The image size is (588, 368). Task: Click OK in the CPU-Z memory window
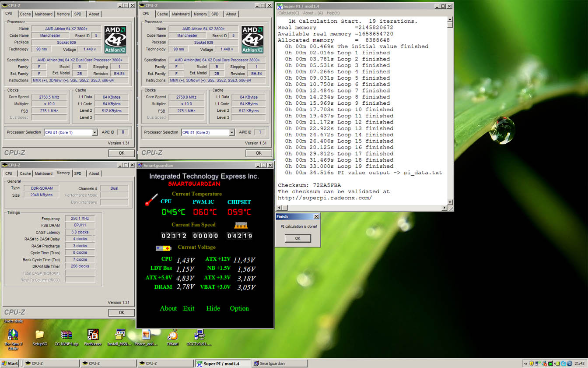tap(121, 312)
